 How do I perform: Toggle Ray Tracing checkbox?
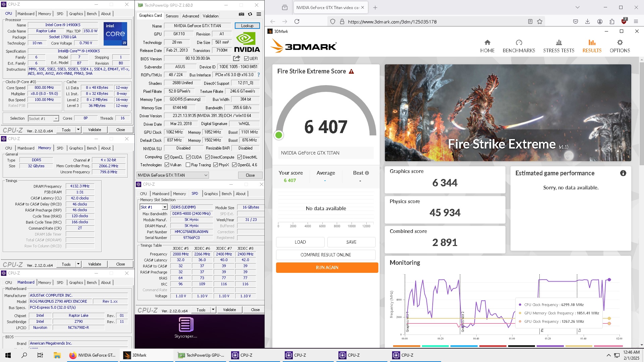point(188,165)
